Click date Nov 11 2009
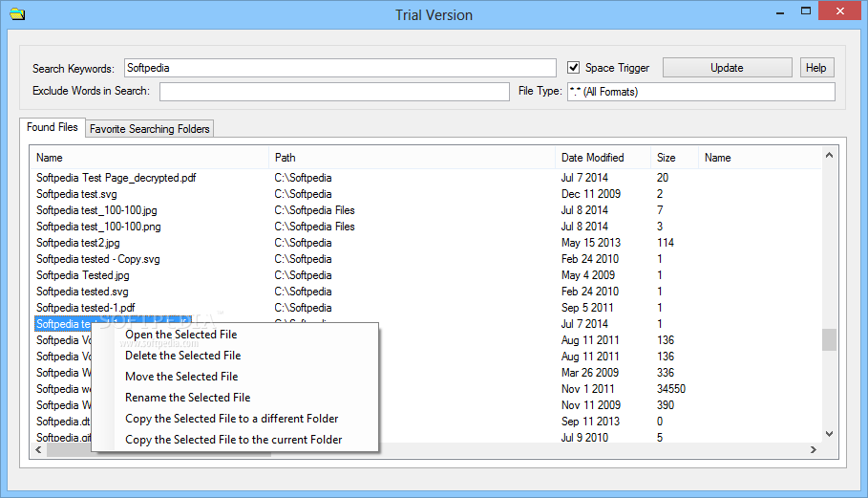This screenshot has height=498, width=868. (591, 405)
